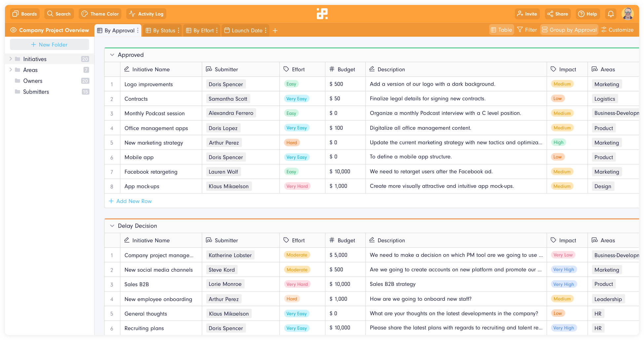
Task: Click the Very Hard effort tag for App mock-ups
Action: tap(297, 187)
